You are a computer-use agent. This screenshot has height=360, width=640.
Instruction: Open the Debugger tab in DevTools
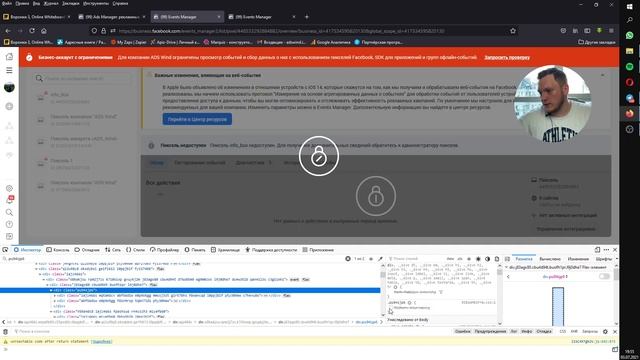coord(87,250)
